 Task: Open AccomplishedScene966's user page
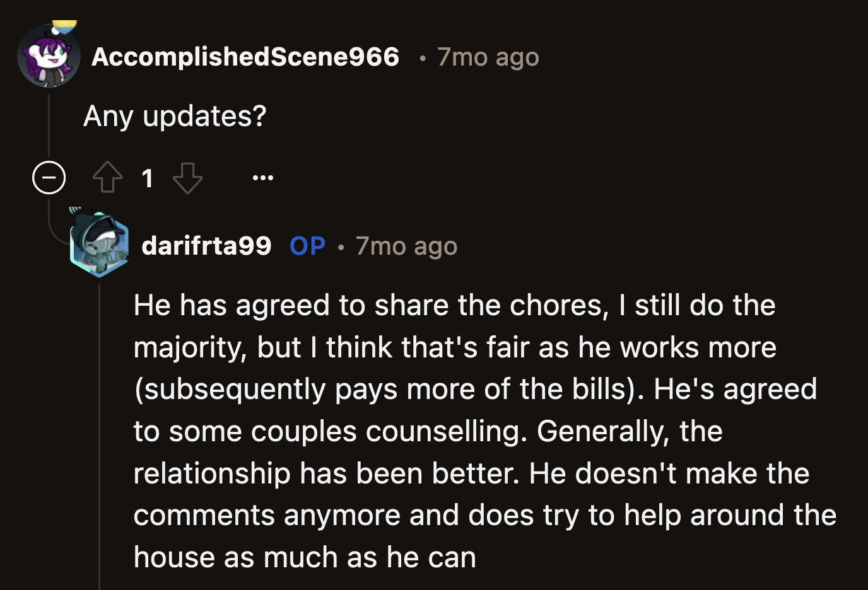(246, 56)
